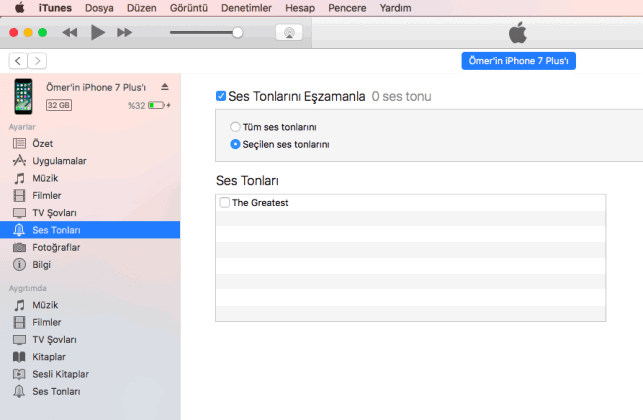
Task: Select Müzik under Ayarlar
Action: 90,178
